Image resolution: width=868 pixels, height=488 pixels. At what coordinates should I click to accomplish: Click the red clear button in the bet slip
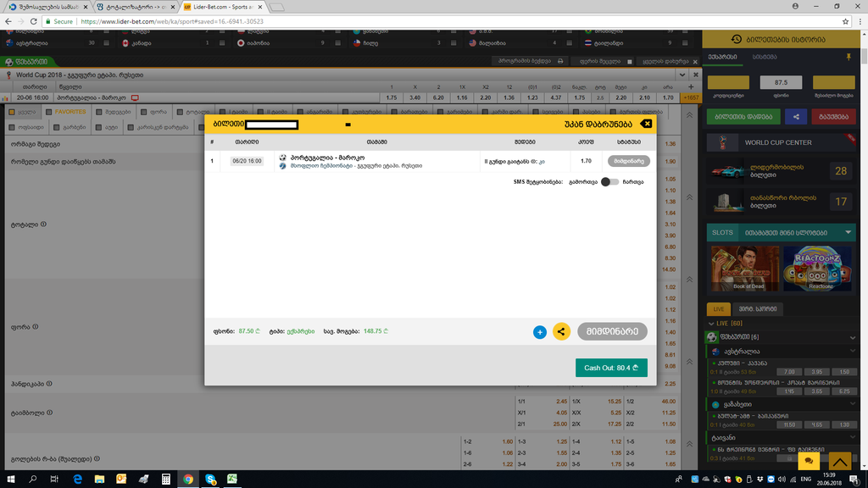coord(834,117)
